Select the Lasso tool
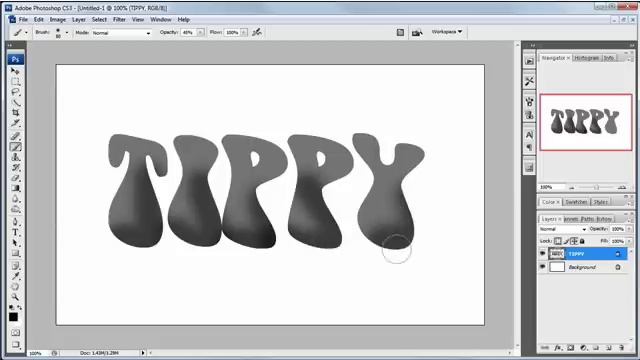640x360 pixels. click(x=15, y=91)
